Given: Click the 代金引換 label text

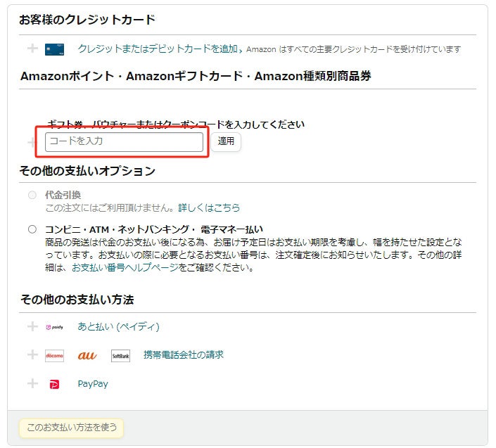Looking at the screenshot, I should pos(63,195).
